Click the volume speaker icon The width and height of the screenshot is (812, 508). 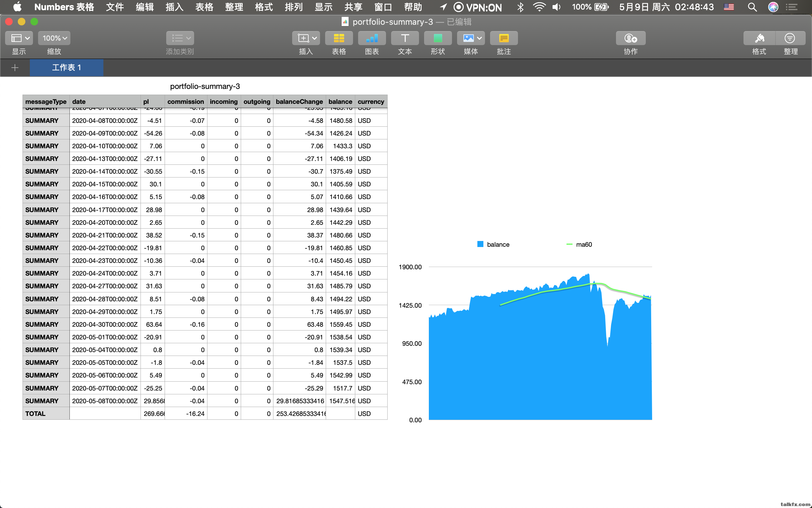pos(557,7)
